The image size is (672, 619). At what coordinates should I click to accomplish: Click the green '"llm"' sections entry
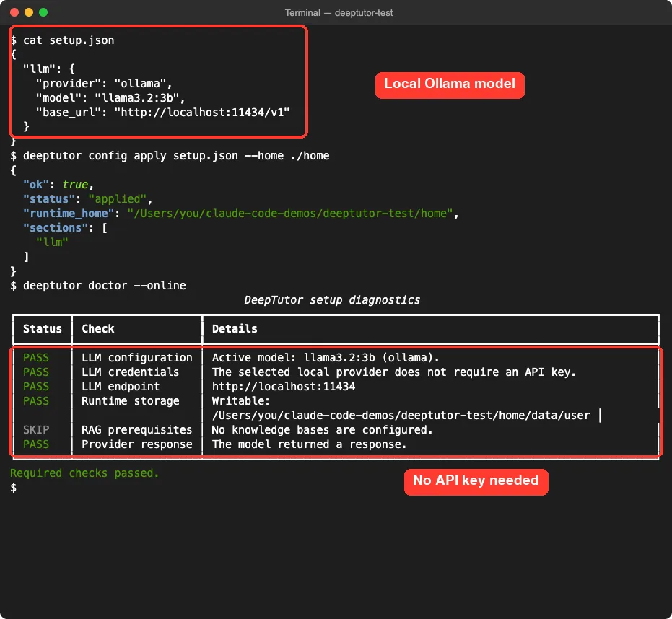tap(52, 242)
